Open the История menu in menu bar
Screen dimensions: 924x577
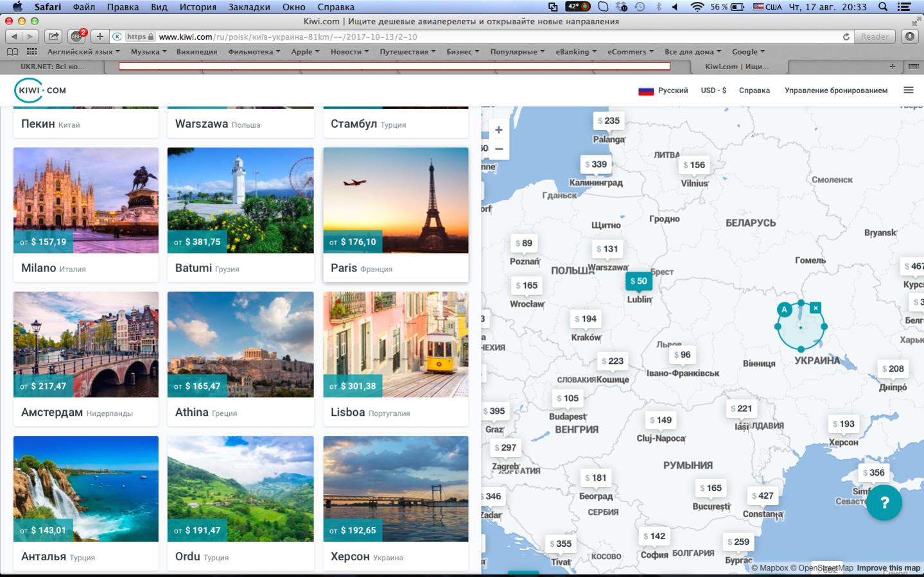(x=197, y=7)
